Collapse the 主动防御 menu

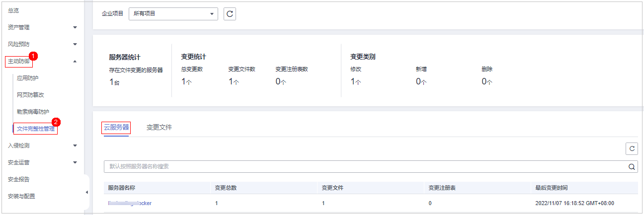tap(75, 62)
